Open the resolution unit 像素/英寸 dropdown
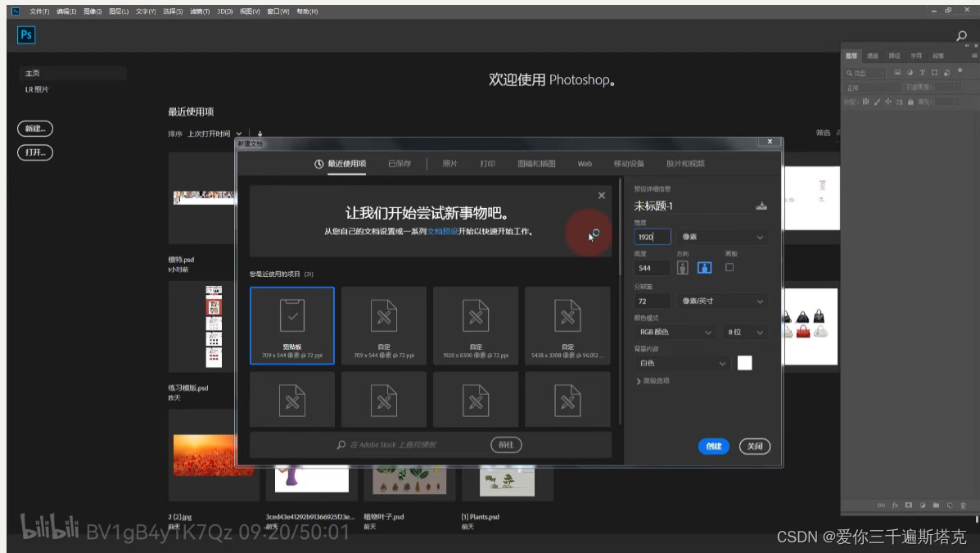Viewport: 980px width, 553px height. 722,301
